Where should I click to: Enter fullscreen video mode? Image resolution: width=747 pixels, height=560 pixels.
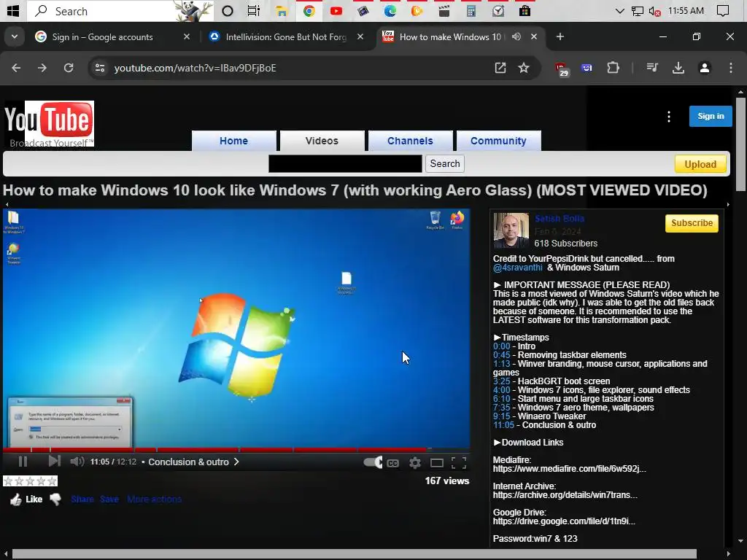pyautogui.click(x=459, y=462)
